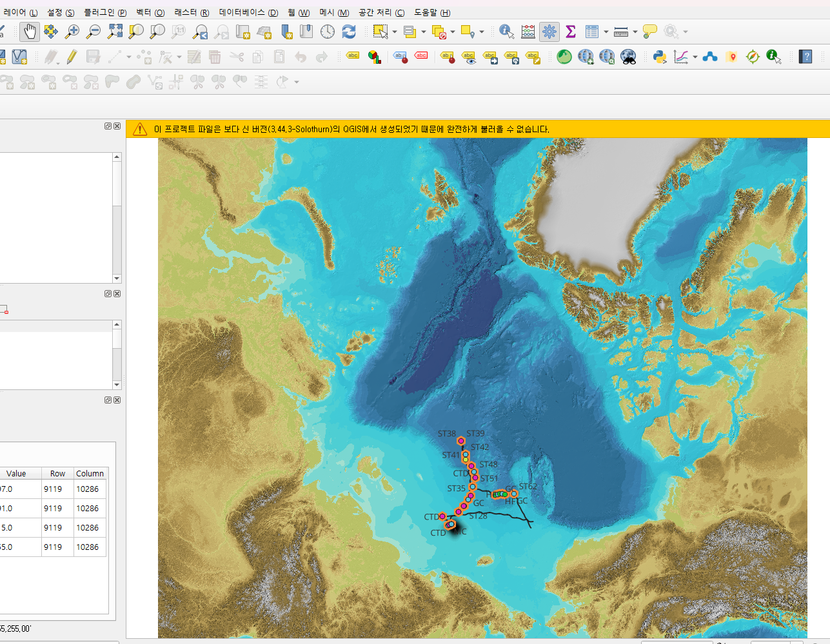Open the Python console
The image size is (830, 644).
[x=659, y=57]
